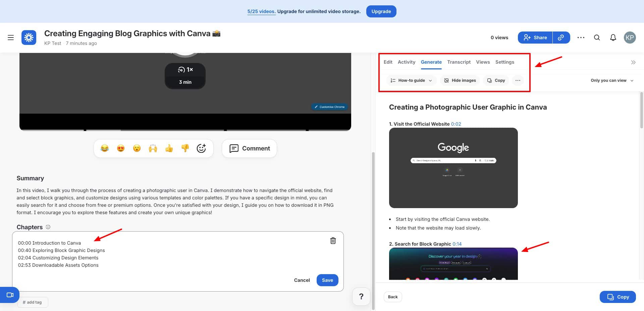Viewport: 644px width, 311px height.
Task: Change playback speed 1× control
Action: tap(185, 70)
